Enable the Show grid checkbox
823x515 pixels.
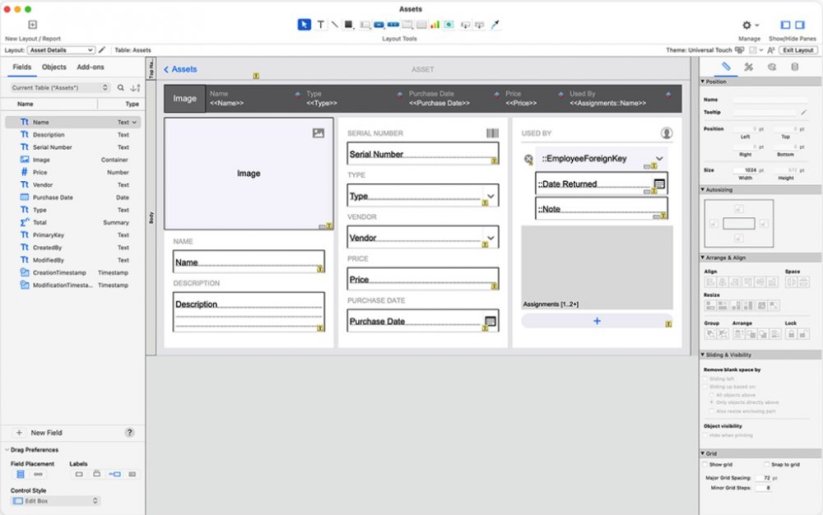click(x=705, y=465)
